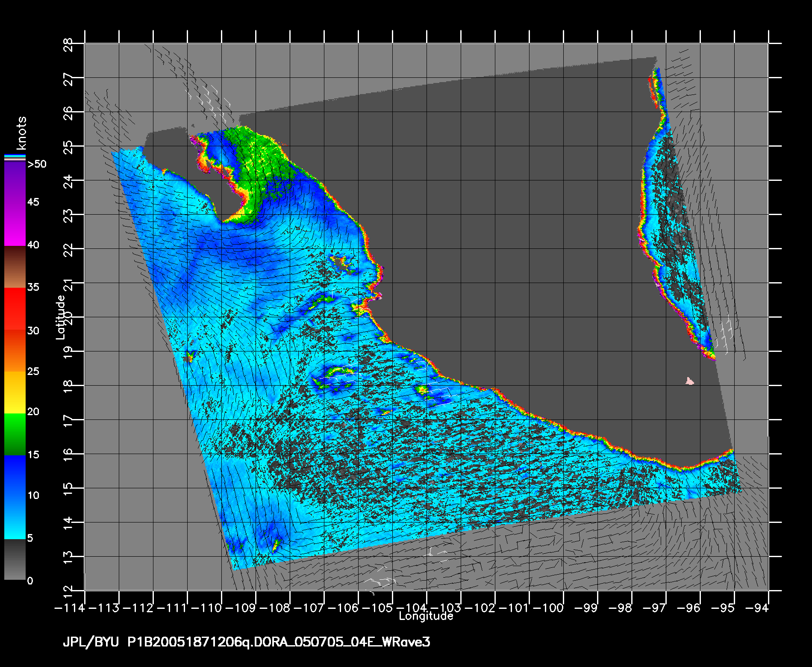
Task: Click the yellow 20–25 knot color band
Action: click(15, 393)
